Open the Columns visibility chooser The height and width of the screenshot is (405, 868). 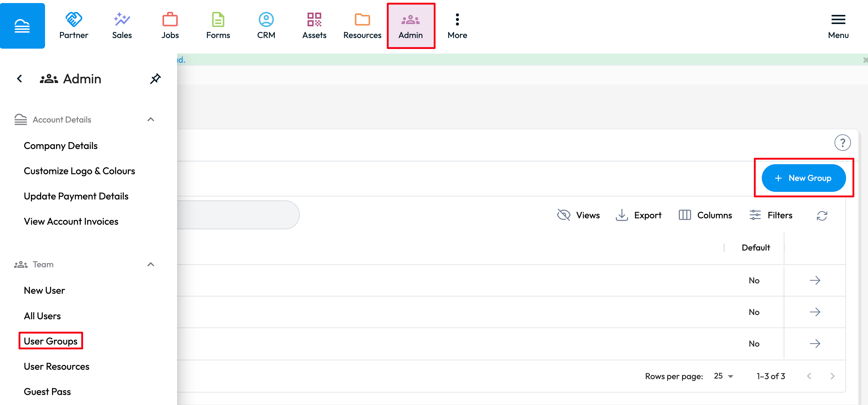pyautogui.click(x=705, y=215)
